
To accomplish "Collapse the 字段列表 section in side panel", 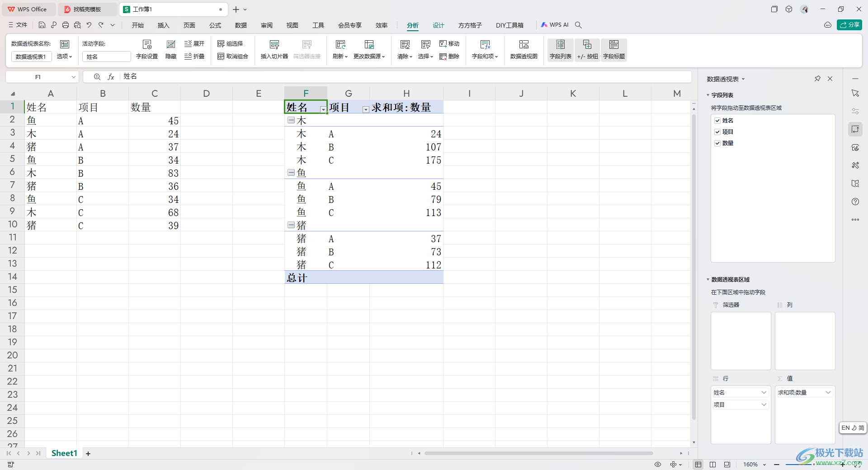I will point(708,95).
